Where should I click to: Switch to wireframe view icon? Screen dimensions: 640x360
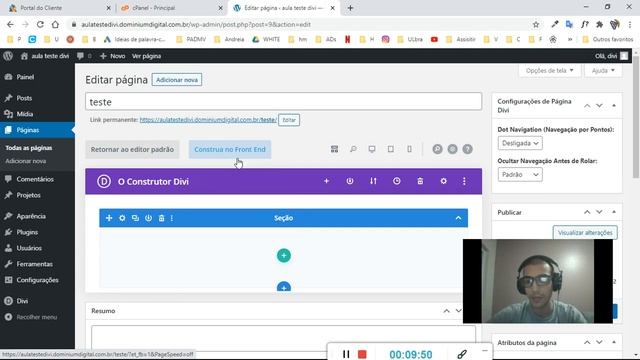pos(334,149)
